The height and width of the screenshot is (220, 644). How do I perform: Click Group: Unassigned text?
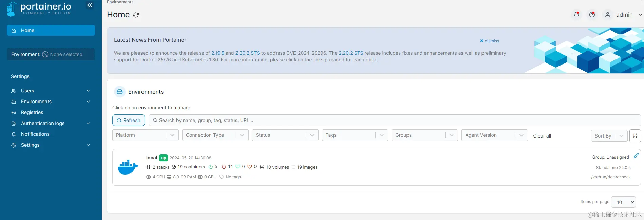610,157
